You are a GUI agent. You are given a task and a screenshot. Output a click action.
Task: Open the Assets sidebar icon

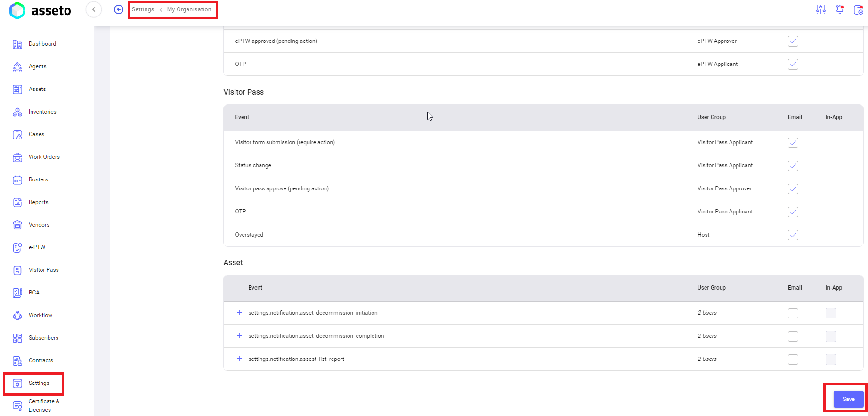click(17, 90)
